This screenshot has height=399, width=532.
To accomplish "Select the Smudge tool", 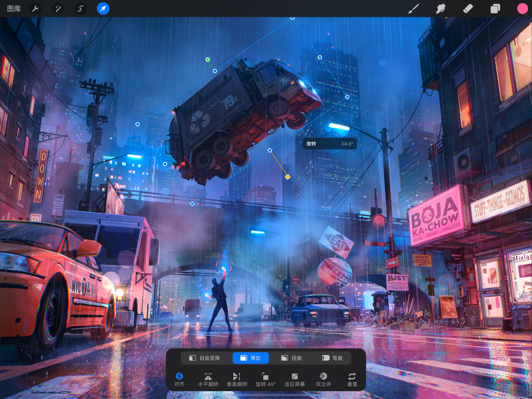I will [x=440, y=9].
